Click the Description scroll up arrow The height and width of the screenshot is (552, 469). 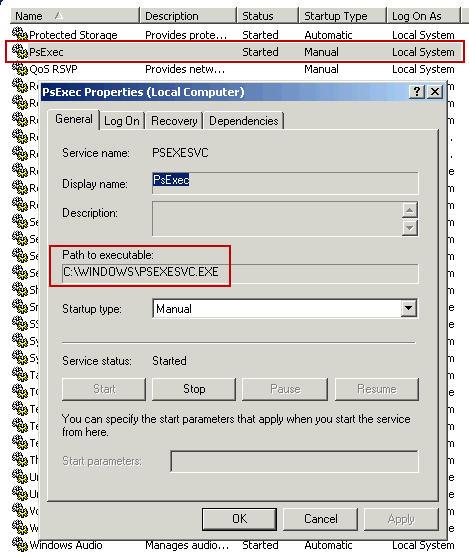409,210
